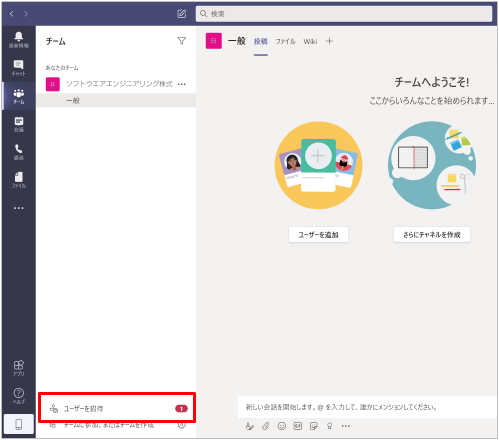Click the team name ソフトウエアエンジニアリング株式
Viewport: 499px width, 440px height.
tap(119, 84)
